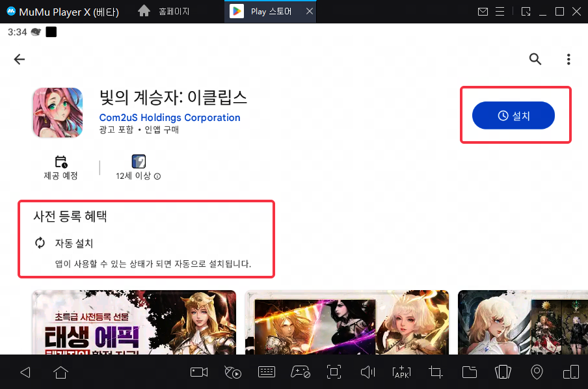Open the shared folder icon
This screenshot has width=588, height=389.
click(x=469, y=372)
